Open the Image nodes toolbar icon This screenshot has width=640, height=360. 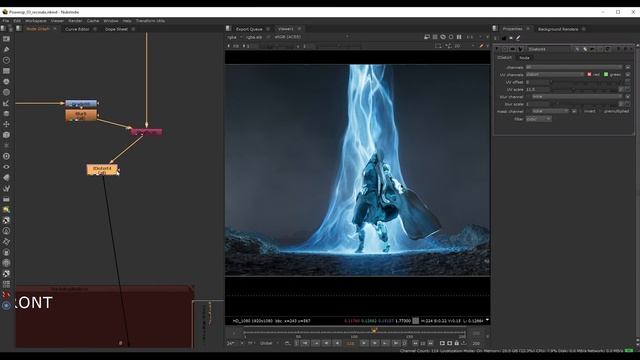[x=6, y=39]
